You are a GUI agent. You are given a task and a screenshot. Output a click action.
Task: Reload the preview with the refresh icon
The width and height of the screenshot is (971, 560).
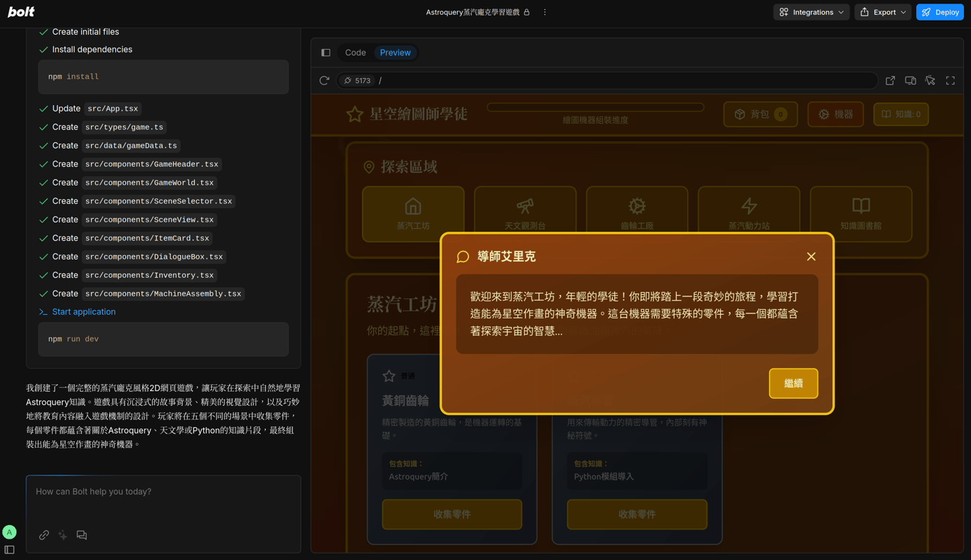pyautogui.click(x=324, y=80)
